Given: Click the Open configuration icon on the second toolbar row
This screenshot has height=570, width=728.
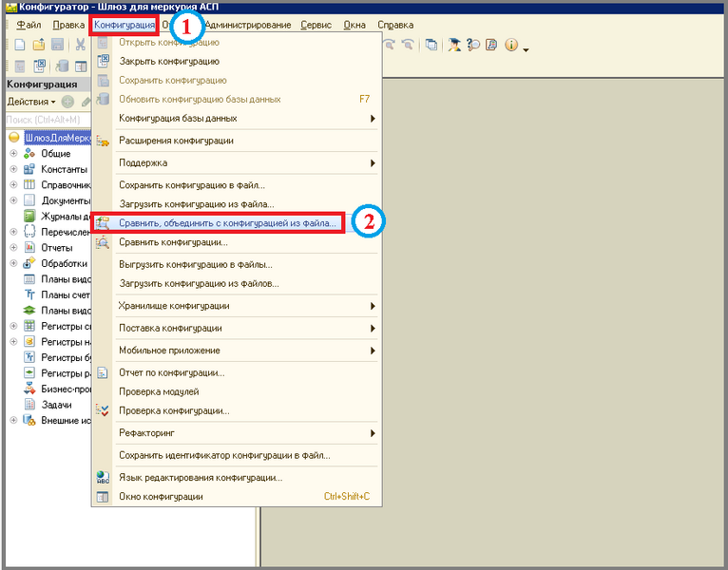Looking at the screenshot, I should (x=20, y=66).
